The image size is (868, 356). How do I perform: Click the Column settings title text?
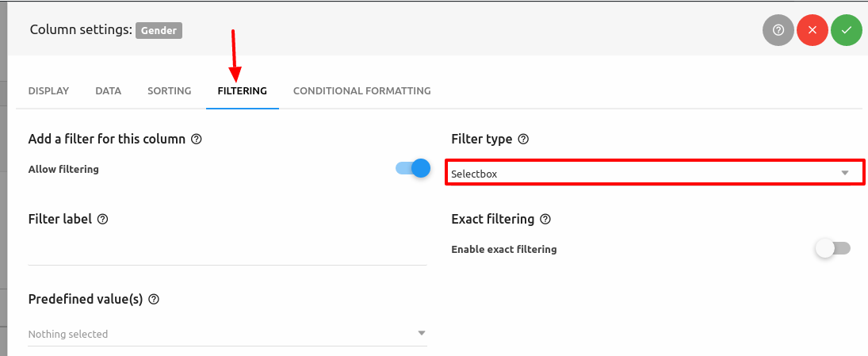pos(81,30)
